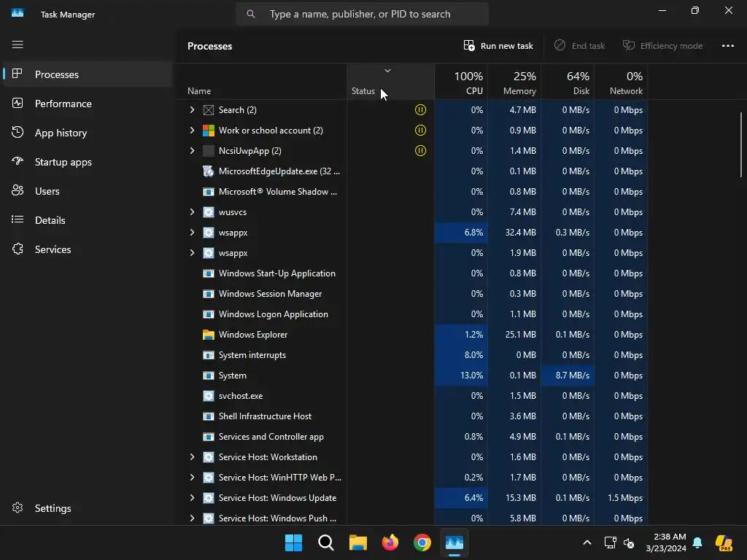The image size is (747, 560).
Task: Expand the wusvcs process
Action: 192,212
